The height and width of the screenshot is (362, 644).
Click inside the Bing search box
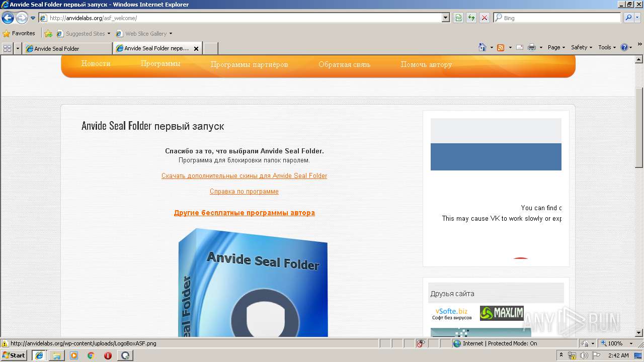557,18
